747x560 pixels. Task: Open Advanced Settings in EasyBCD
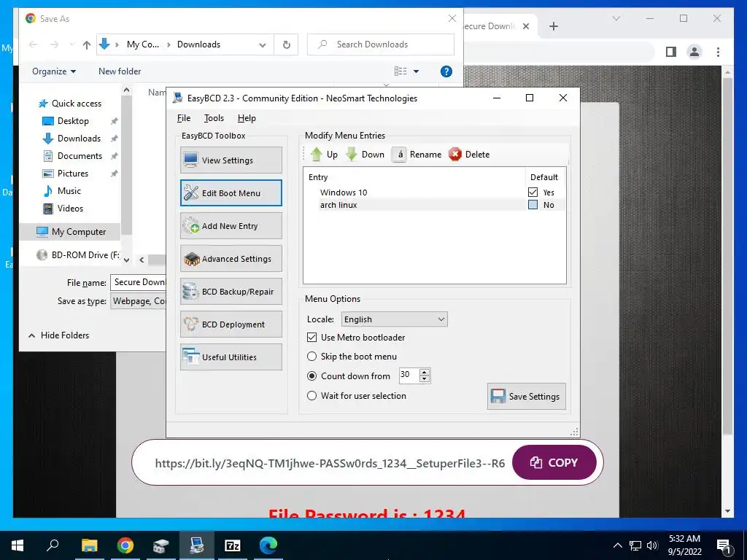[231, 259]
